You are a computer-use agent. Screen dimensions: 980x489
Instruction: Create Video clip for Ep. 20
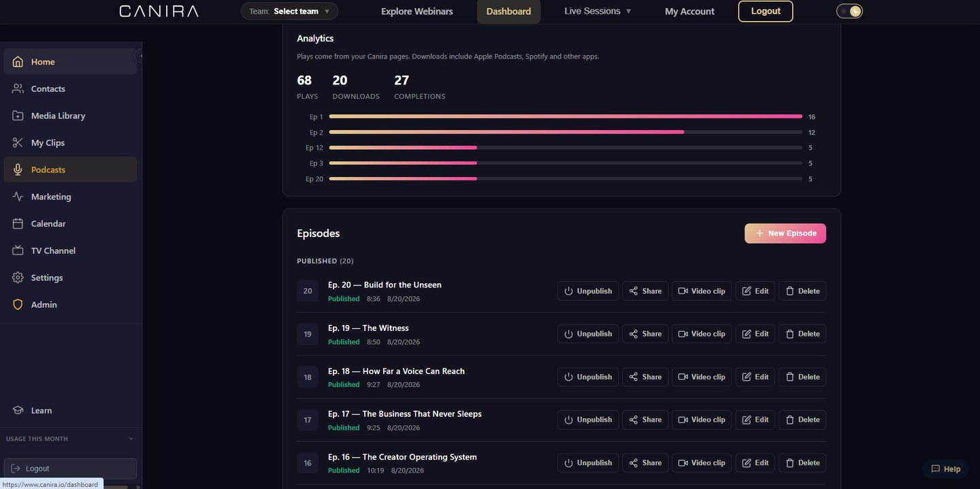click(x=702, y=291)
